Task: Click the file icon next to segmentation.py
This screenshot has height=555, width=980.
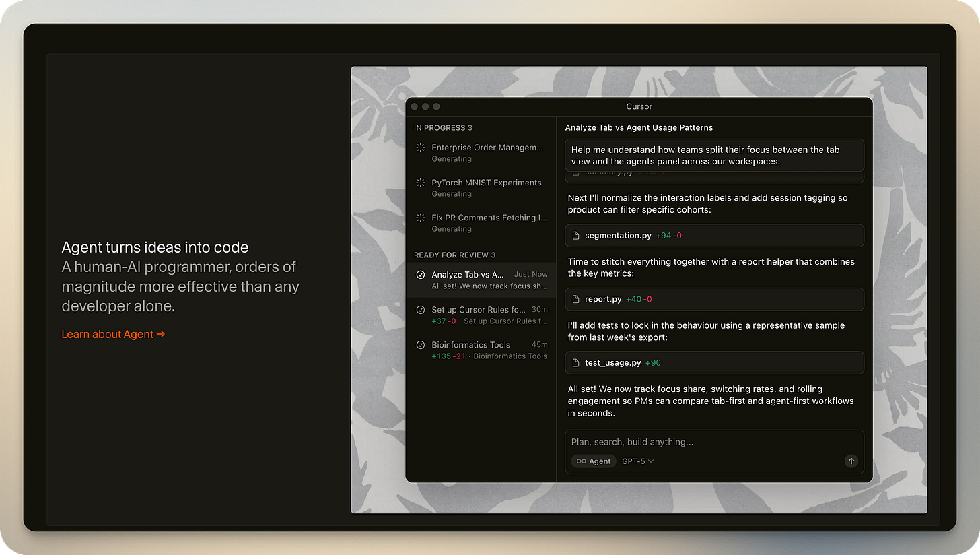Action: point(575,236)
